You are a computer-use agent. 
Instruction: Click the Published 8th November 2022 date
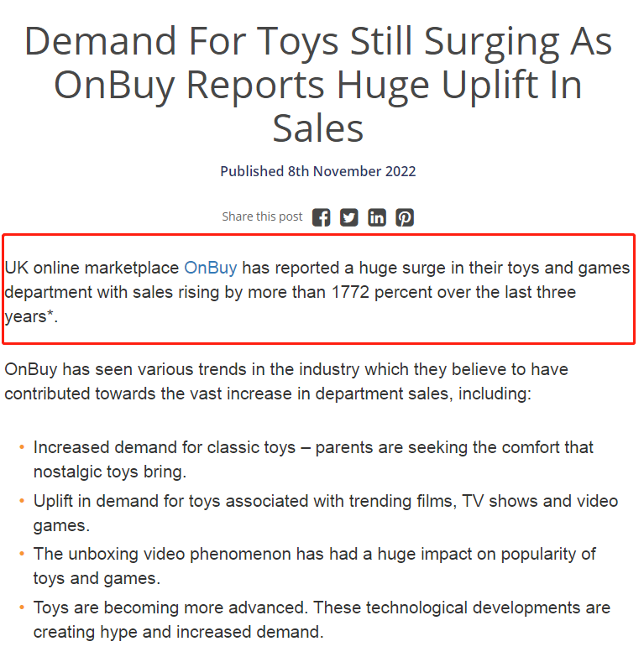(x=318, y=171)
